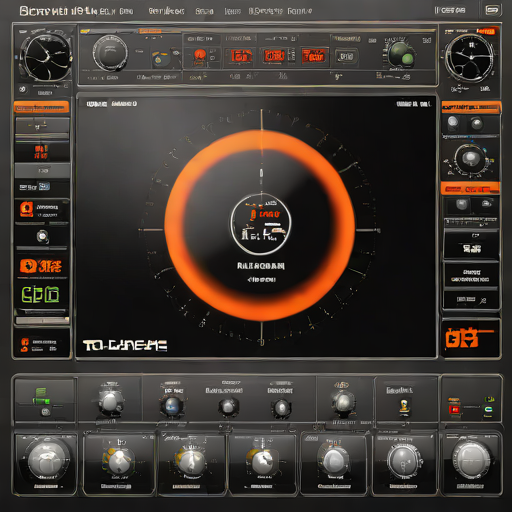The height and width of the screenshot is (512, 512).
Task: Click the white-ringed circle inside the orange ring
Action: click(x=261, y=224)
